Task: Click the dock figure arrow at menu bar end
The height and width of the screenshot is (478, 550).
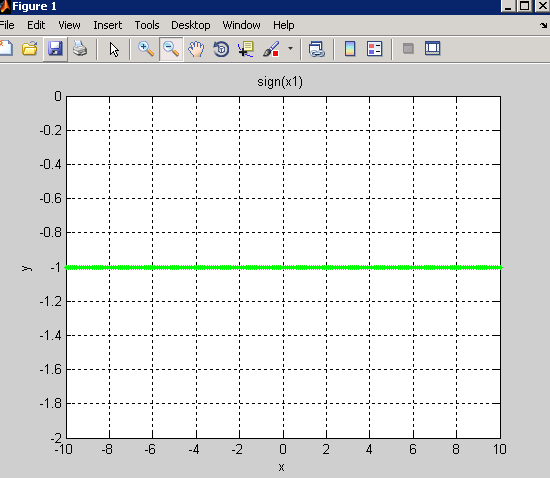Action: 544,25
